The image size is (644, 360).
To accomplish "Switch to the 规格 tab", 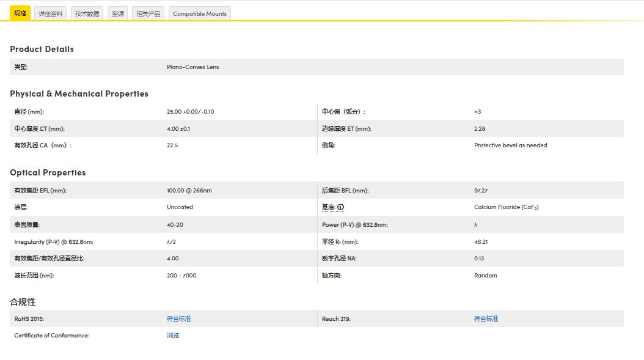I will 20,13.
